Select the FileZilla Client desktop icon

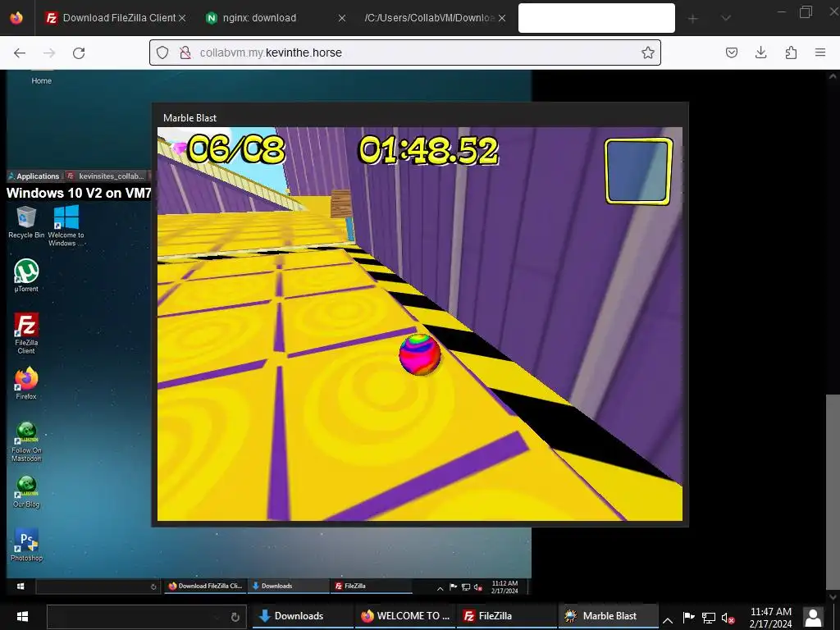(x=26, y=333)
